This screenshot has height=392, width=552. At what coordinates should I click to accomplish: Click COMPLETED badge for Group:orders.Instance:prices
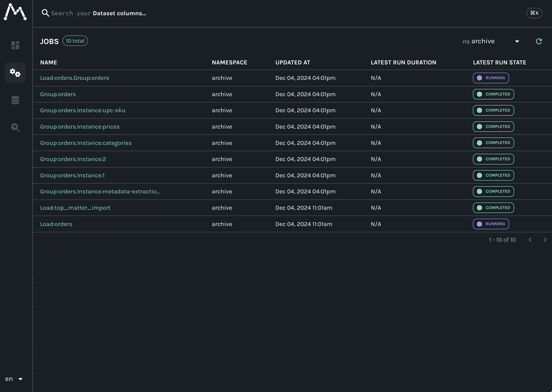(493, 126)
